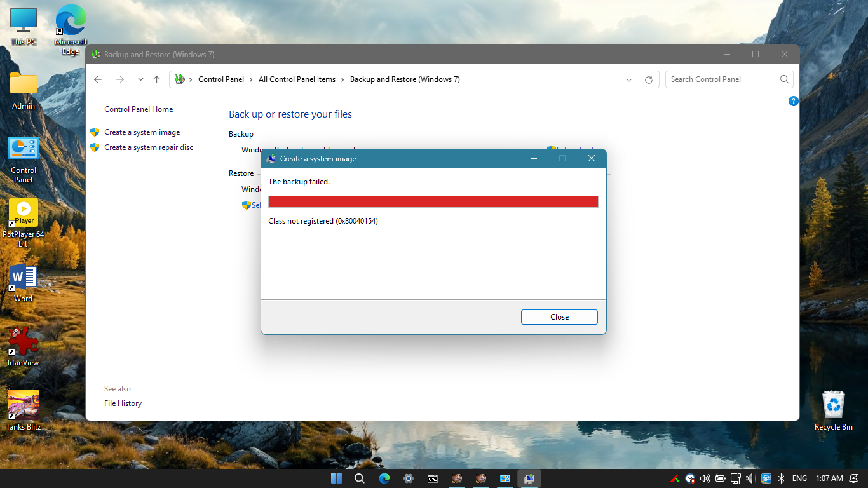
Task: Click the Create a system repair disc link
Action: 149,147
